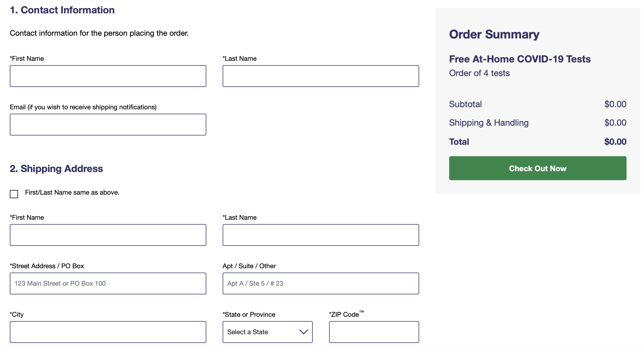This screenshot has height=347, width=644.
Task: Click the Shipping Address Last Name field
Action: pos(321,235)
